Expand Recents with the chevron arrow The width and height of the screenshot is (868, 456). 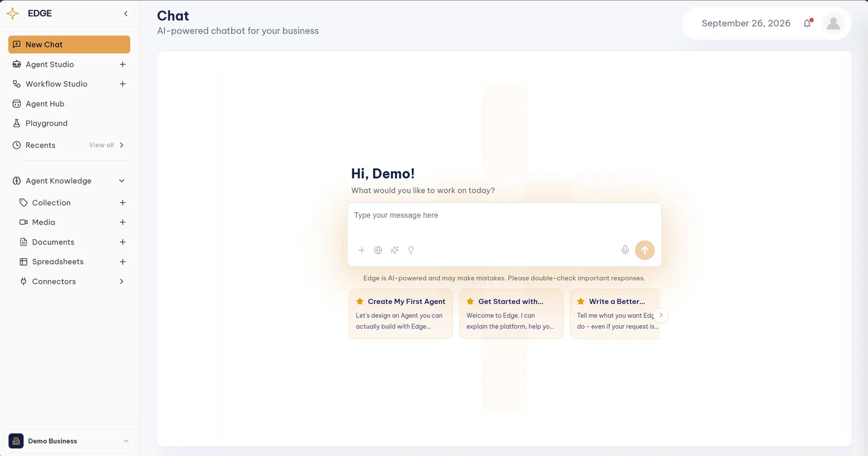point(122,145)
